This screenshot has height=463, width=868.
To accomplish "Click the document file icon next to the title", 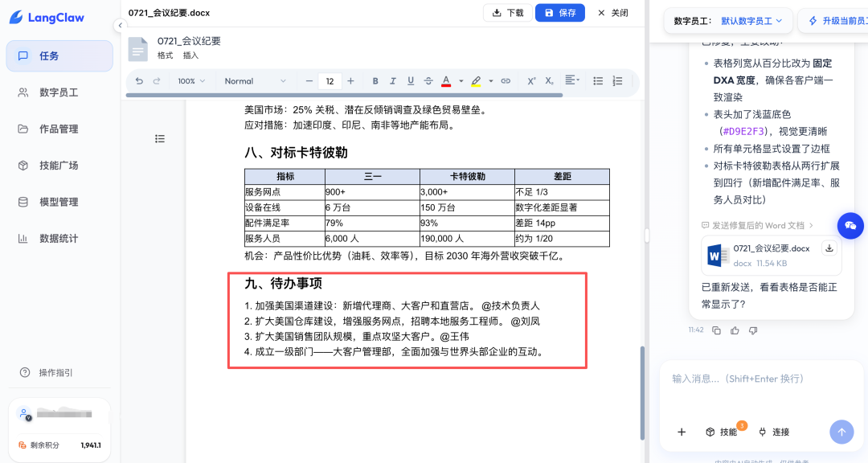I will [138, 49].
